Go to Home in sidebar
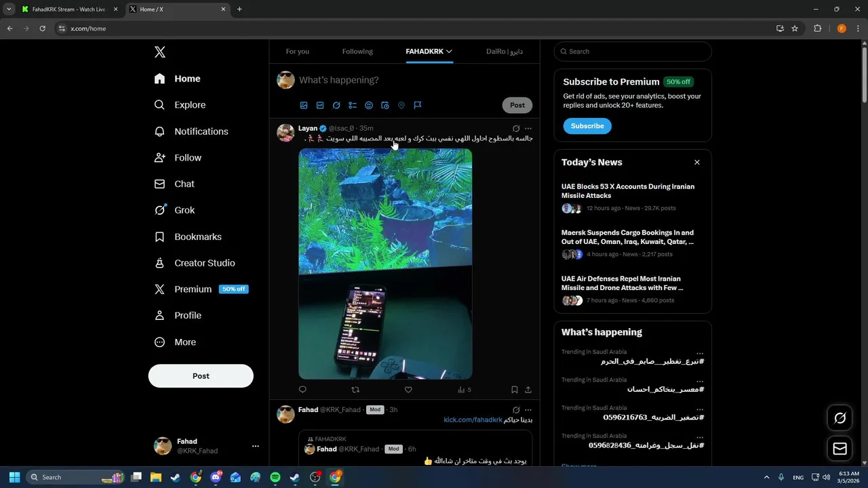Viewport: 868px width, 488px height. click(177, 79)
